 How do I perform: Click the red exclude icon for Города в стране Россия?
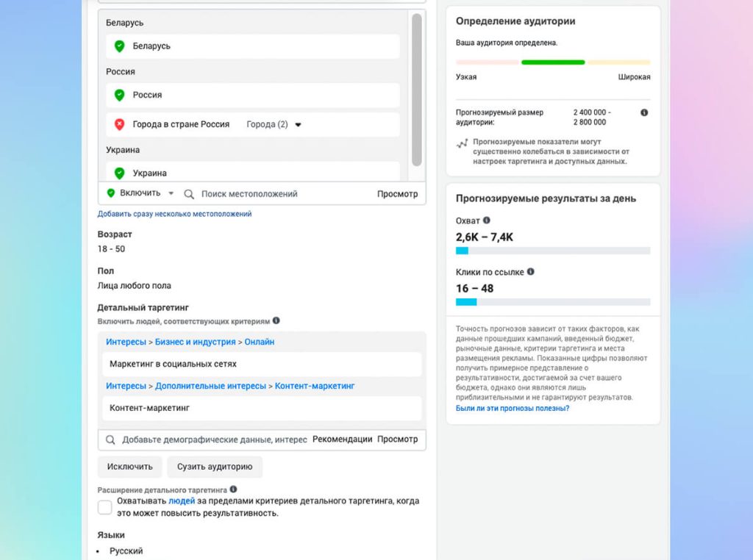119,124
